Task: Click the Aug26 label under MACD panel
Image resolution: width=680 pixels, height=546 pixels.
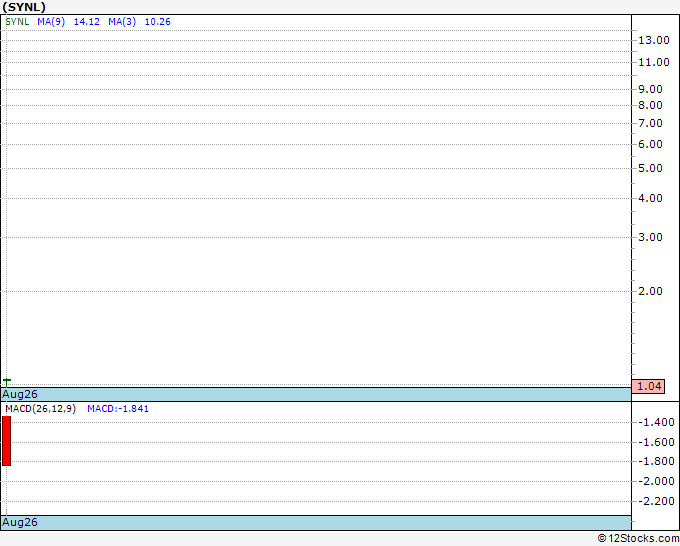Action: pos(20,522)
